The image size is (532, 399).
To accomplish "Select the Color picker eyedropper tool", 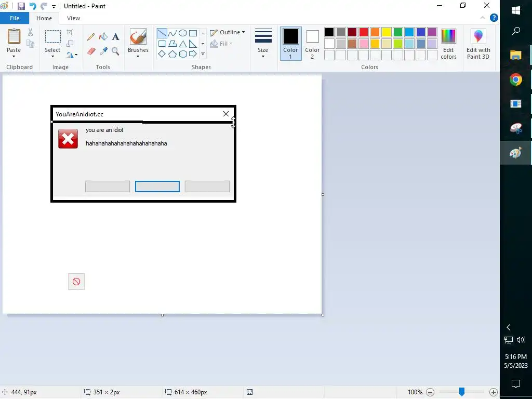I will tap(103, 51).
